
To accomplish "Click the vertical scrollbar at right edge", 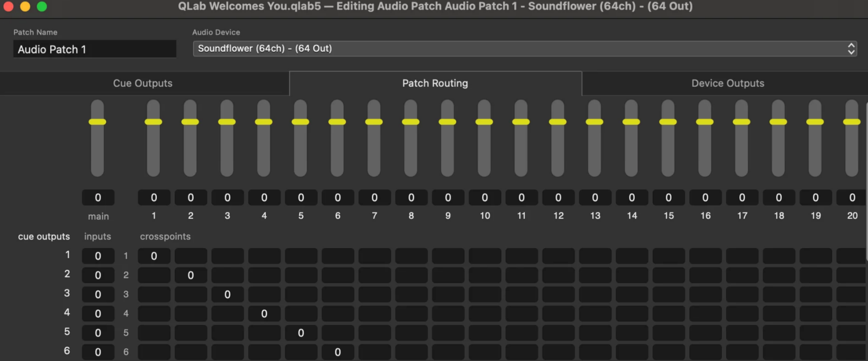I will (x=866, y=181).
